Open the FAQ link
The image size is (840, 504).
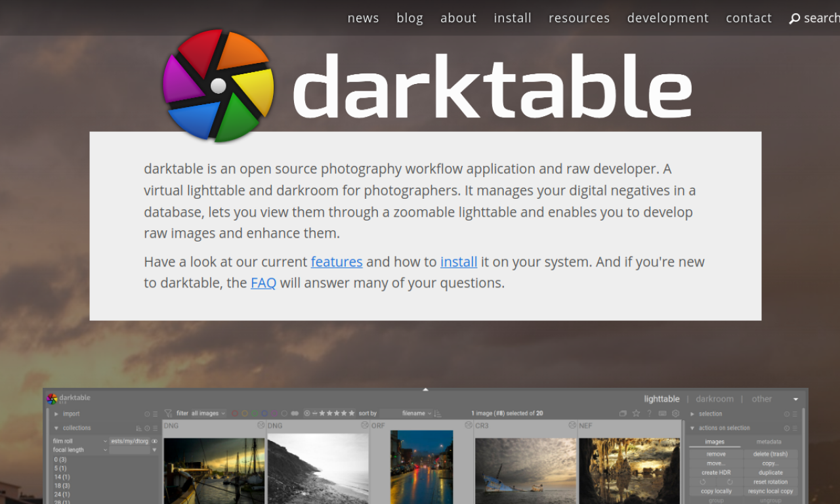point(263,282)
